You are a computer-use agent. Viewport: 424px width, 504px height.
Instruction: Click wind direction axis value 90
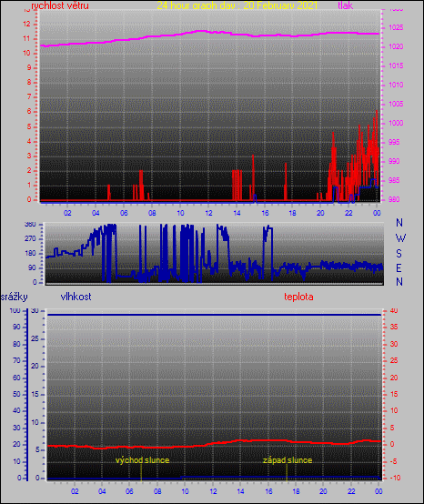coord(32,268)
